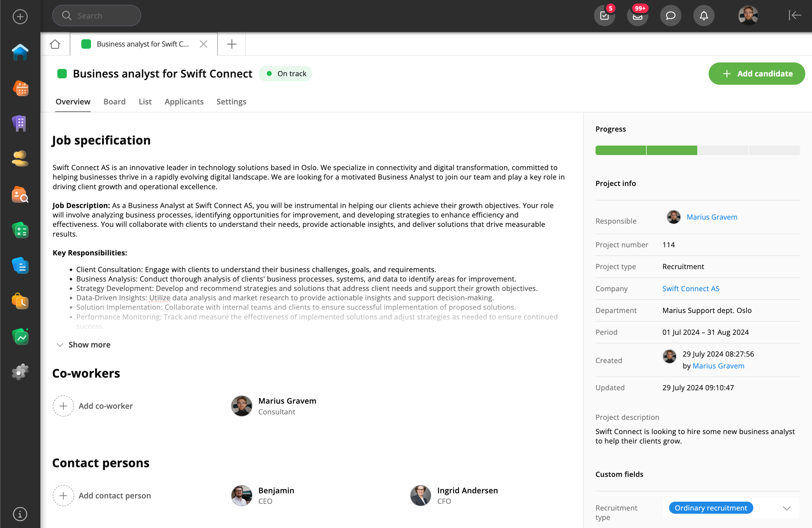Open Marius Gravem link in Created row
Screen dimensions: 812x528
[718, 366]
